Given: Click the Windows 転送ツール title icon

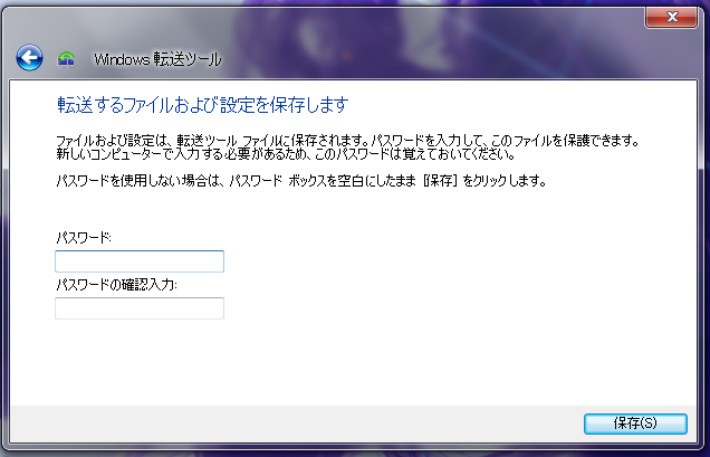Looking at the screenshot, I should point(66,59).
